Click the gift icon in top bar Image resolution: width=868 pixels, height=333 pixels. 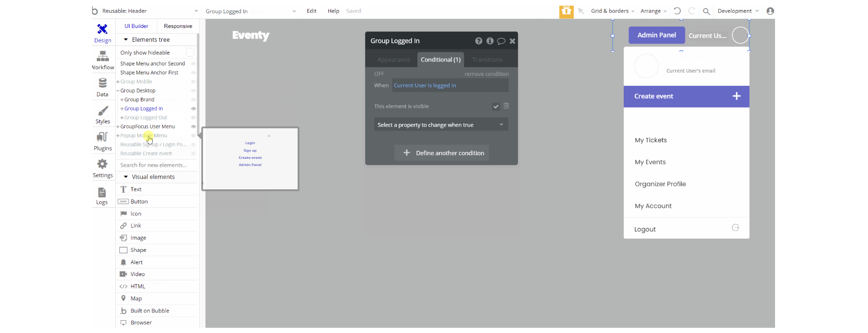(566, 11)
